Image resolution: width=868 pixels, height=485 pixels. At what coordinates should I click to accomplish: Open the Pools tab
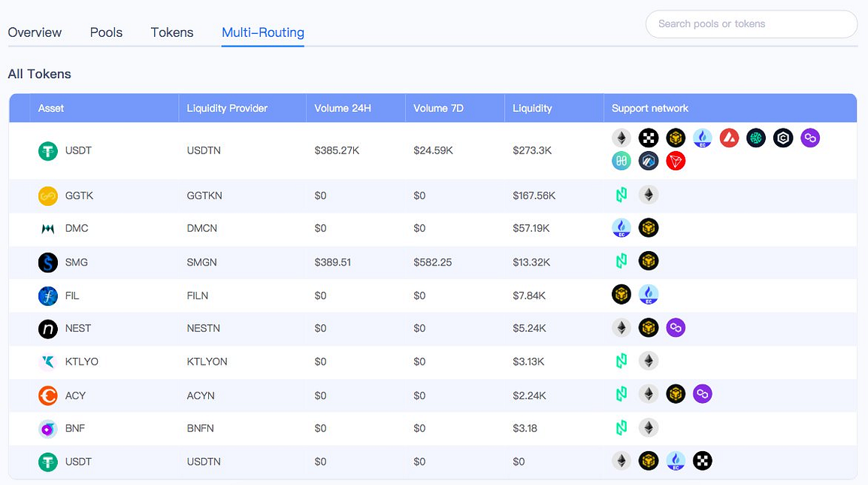pos(106,32)
